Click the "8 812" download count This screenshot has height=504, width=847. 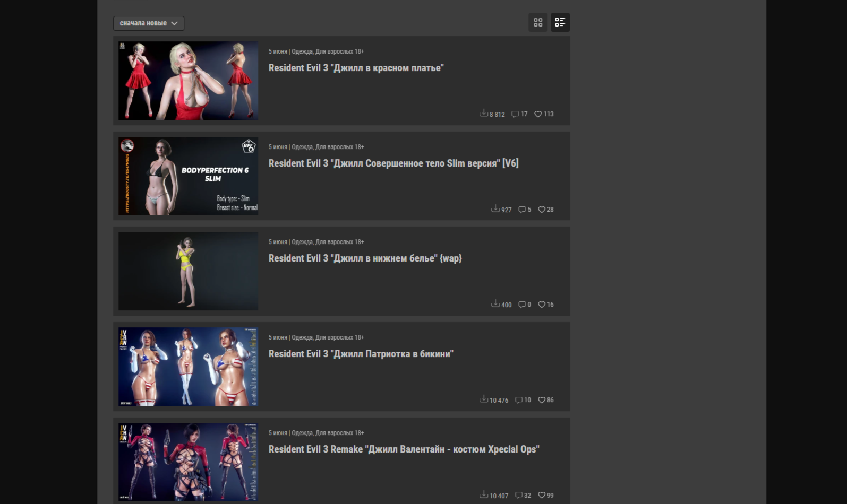[497, 115]
